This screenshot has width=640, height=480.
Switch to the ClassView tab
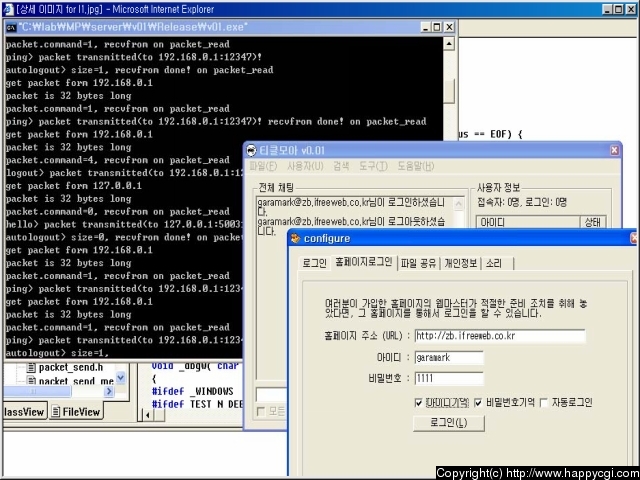pyautogui.click(x=24, y=412)
